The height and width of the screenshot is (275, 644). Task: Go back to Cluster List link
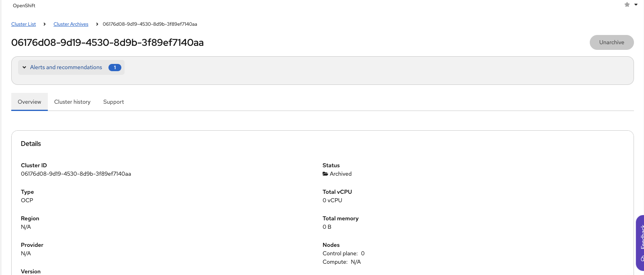tap(23, 24)
